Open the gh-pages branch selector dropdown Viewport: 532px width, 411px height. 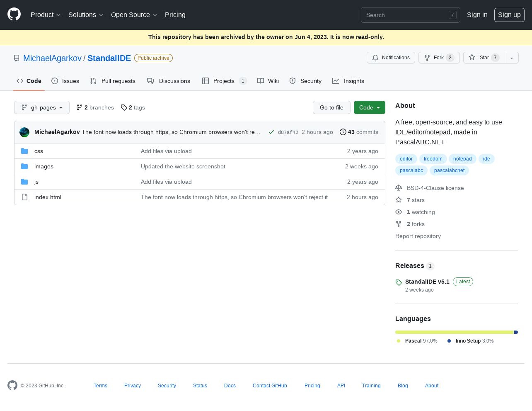tap(42, 107)
